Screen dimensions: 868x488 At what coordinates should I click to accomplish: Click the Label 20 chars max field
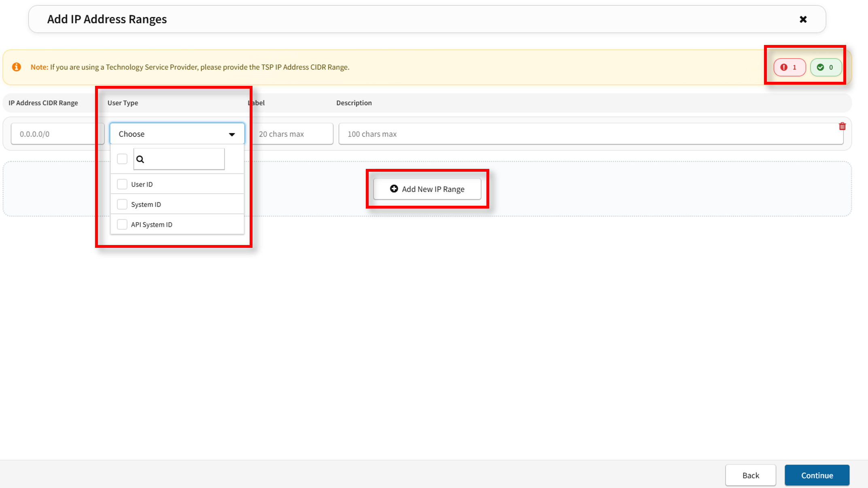[292, 134]
